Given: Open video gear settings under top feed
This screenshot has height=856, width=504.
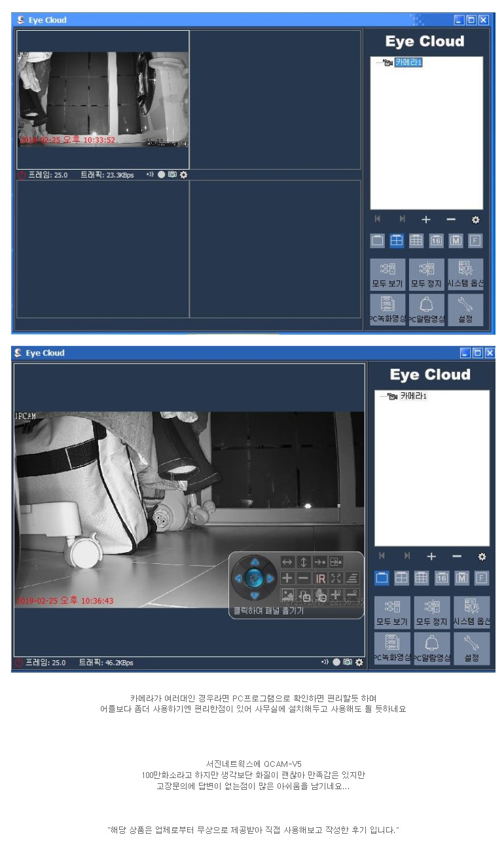Looking at the screenshot, I should pyautogui.click(x=183, y=175).
